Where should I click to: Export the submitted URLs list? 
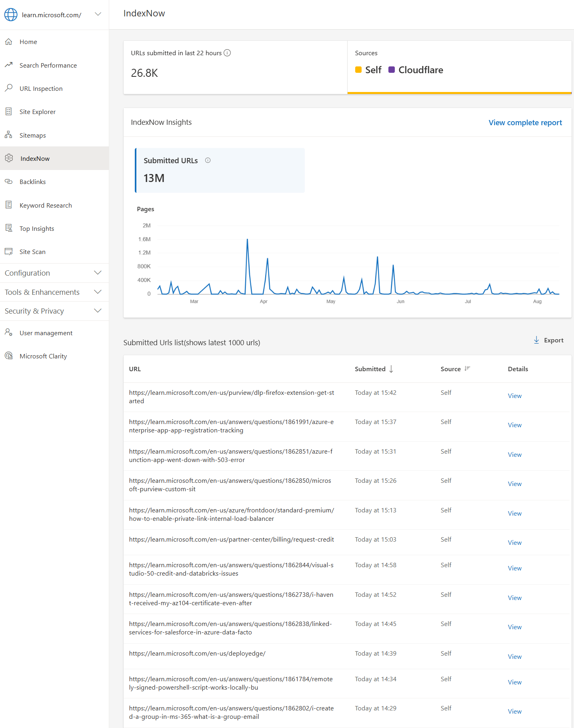click(x=548, y=340)
